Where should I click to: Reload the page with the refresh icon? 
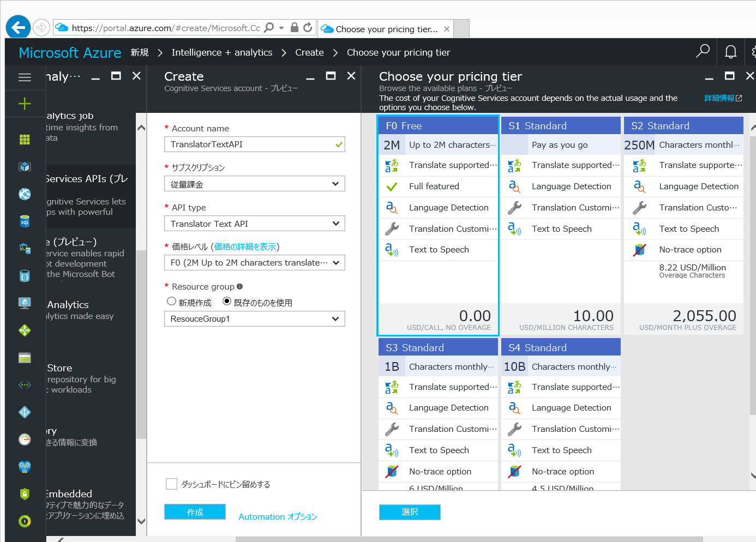[x=308, y=27]
